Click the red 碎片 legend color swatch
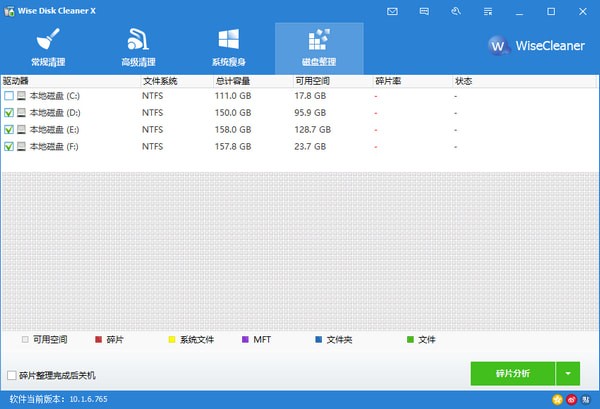 pyautogui.click(x=99, y=340)
